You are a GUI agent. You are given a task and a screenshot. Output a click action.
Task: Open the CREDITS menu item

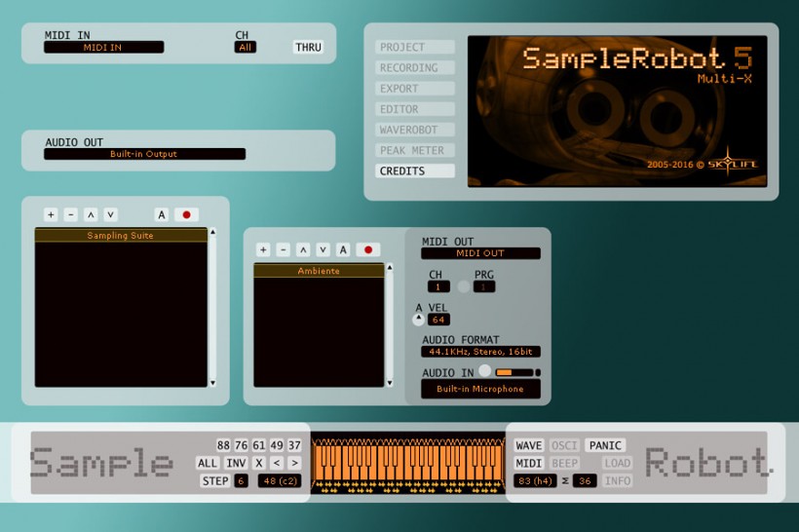(x=415, y=171)
